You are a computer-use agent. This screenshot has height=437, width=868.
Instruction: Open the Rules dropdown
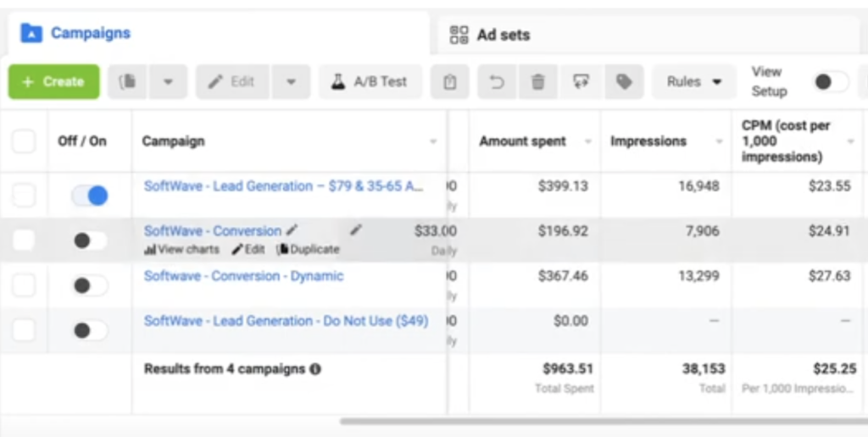pos(694,82)
